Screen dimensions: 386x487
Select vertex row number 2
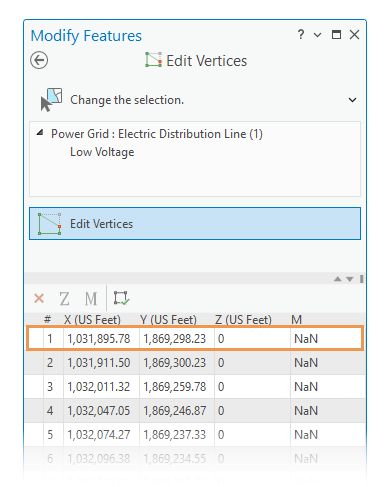50,363
